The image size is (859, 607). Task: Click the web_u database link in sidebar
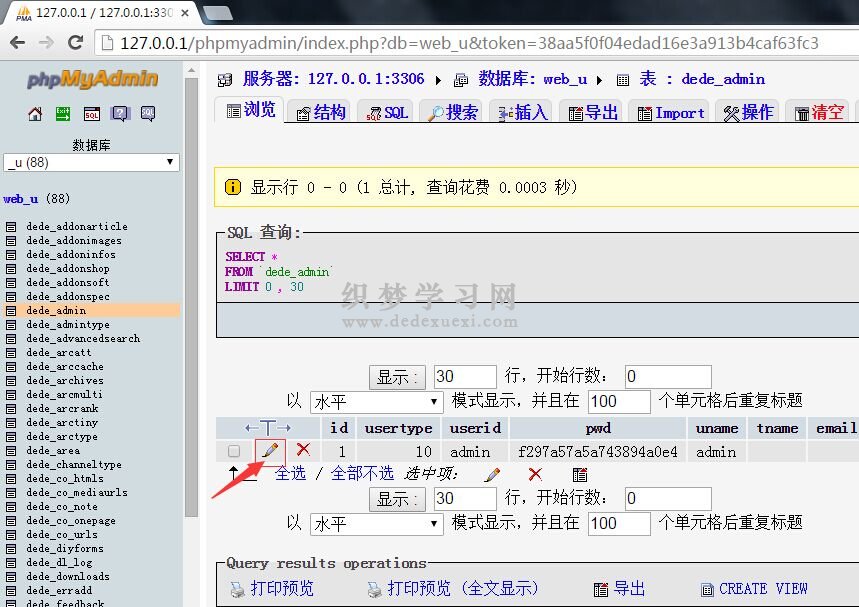[21, 199]
